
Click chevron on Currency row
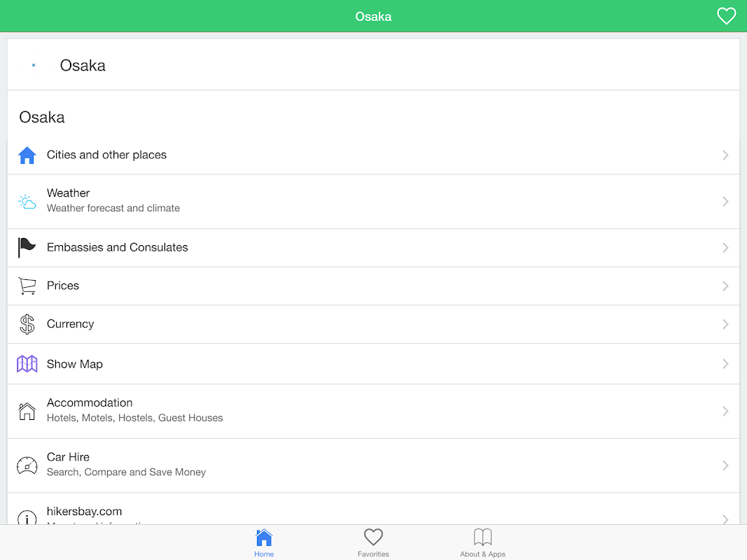point(725,324)
